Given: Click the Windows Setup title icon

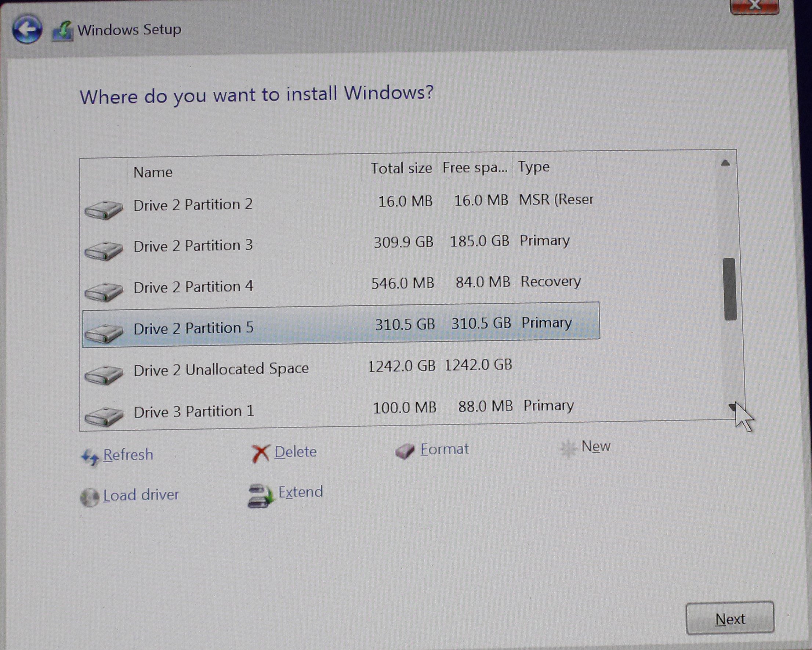Looking at the screenshot, I should click(x=62, y=31).
